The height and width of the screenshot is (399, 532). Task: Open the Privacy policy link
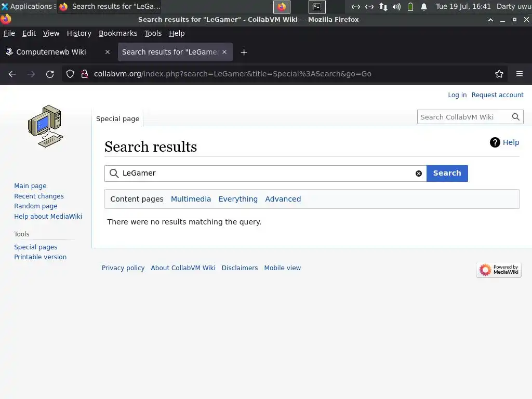123,268
